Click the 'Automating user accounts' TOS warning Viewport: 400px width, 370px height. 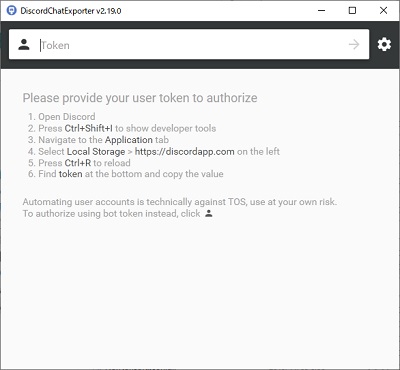(180, 202)
